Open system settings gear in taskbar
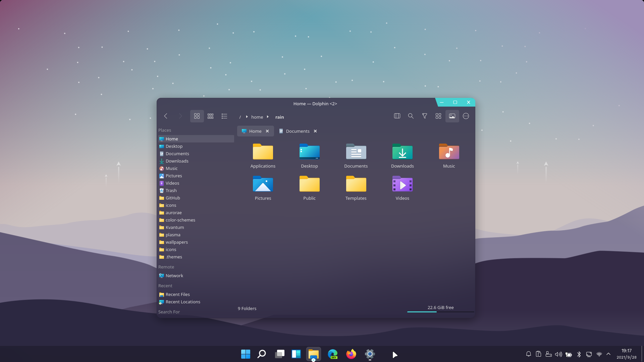 click(370, 354)
